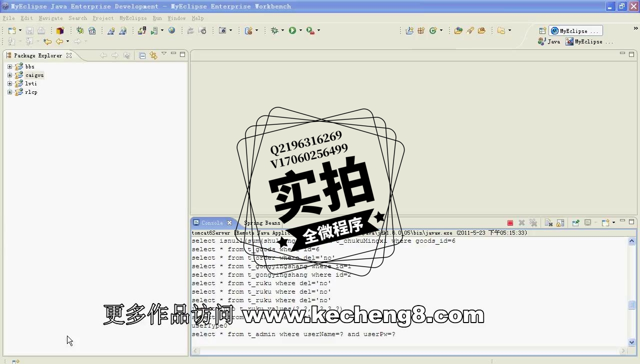Toggle Pin Console icon
The height and width of the screenshot is (364, 640).
click(575, 223)
